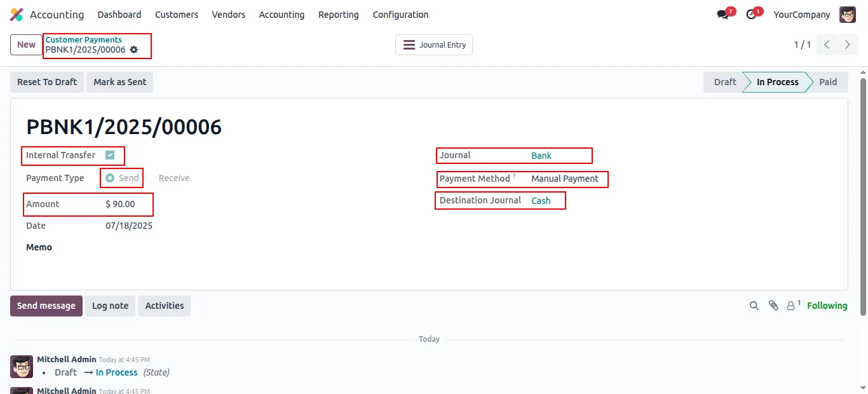Click the Amount field $ 90.00
Screen dimensions: 868x394
(121, 204)
